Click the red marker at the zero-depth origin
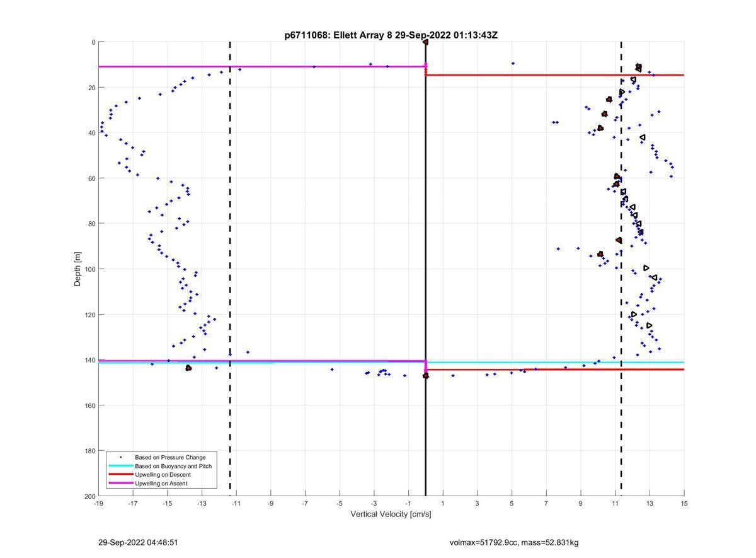This screenshot has height=558, width=756. [425, 42]
